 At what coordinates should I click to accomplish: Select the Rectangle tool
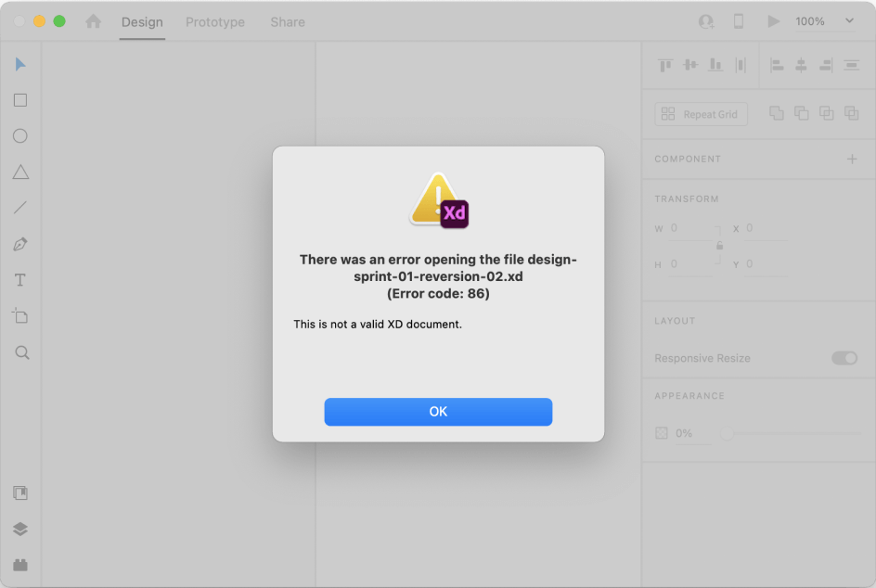20,100
